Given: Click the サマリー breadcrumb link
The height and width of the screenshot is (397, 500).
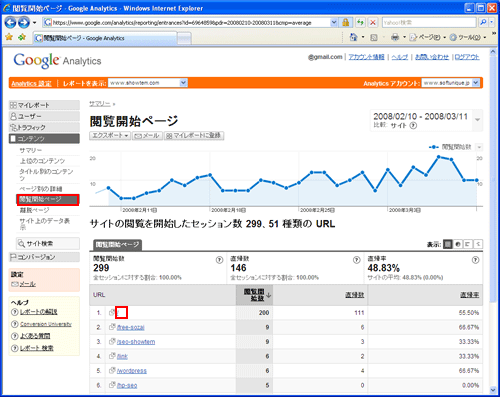Looking at the screenshot, I should point(99,104).
